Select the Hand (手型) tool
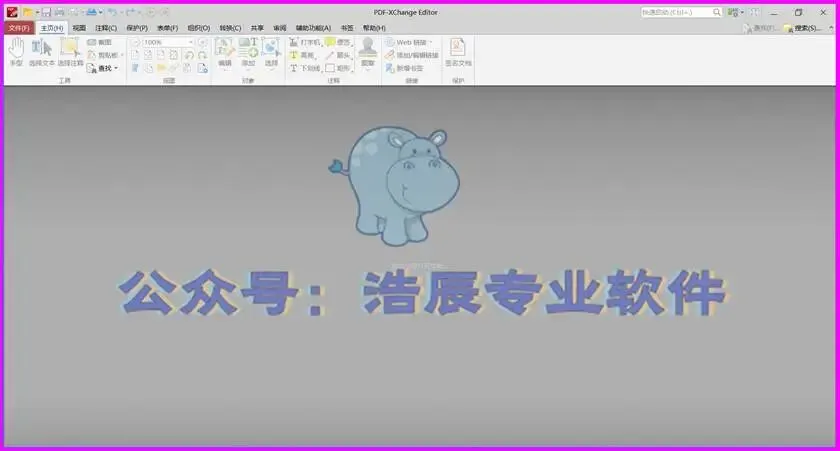Image resolution: width=840 pixels, height=451 pixels. (16, 52)
